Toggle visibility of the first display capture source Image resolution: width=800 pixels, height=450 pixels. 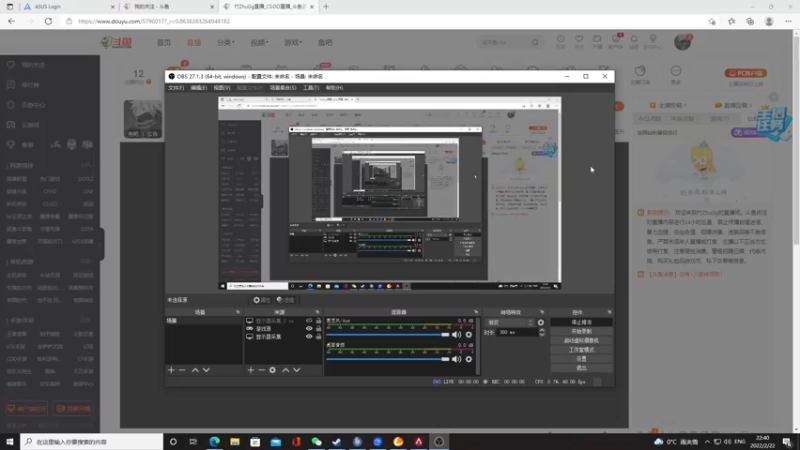point(309,321)
